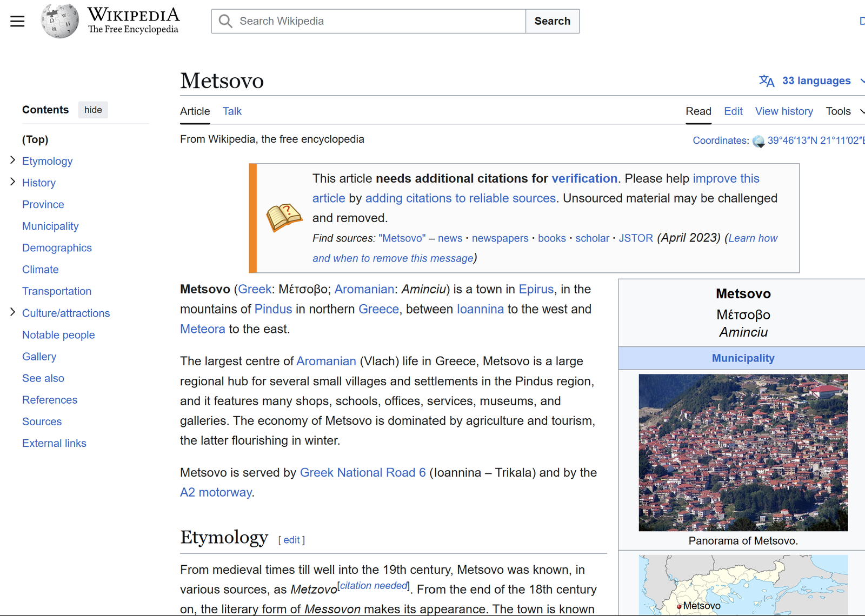This screenshot has height=616, width=865.
Task: Open the View history tab
Action: (783, 111)
